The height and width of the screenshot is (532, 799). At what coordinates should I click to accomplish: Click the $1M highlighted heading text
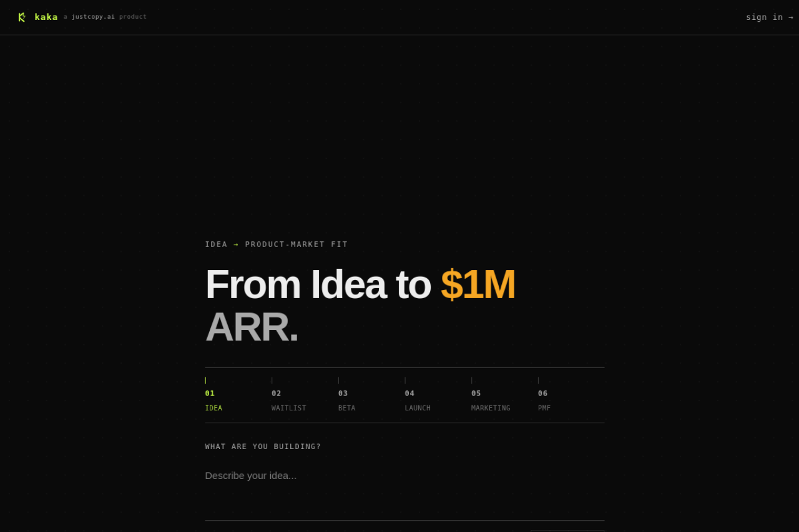[x=478, y=284]
